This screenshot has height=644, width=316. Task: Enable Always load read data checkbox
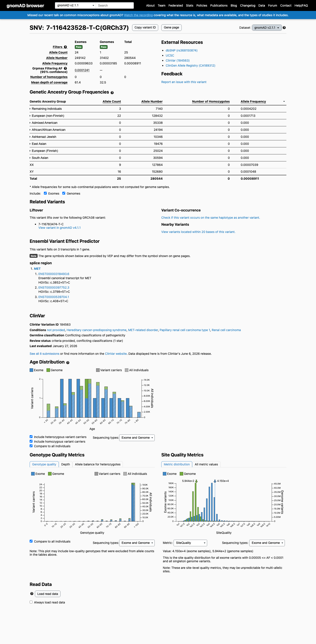click(31, 602)
